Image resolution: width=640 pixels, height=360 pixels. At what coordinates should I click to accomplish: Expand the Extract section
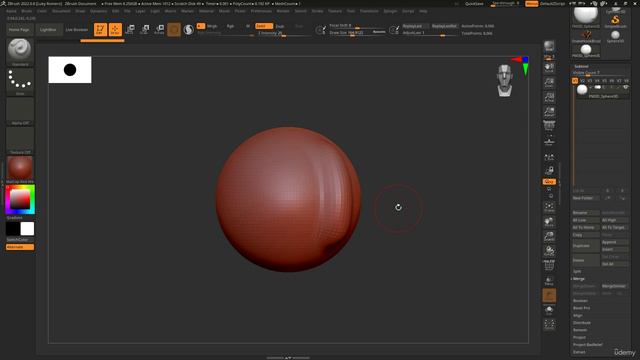point(579,352)
